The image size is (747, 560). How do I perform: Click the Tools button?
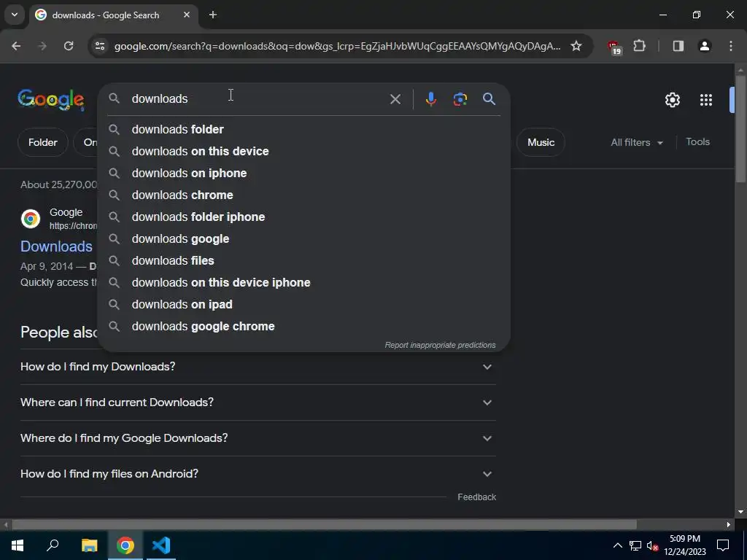click(x=697, y=142)
